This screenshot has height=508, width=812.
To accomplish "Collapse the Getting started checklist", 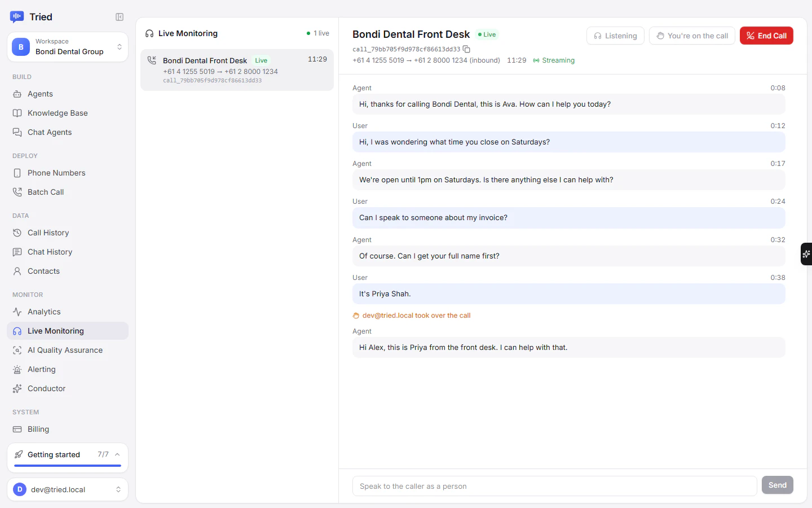I will pos(117,454).
